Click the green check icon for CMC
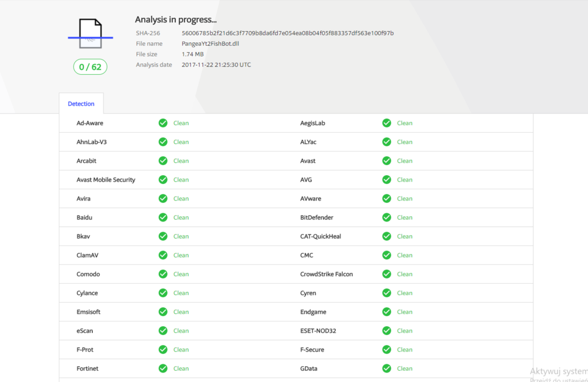Screen dimensions: 588x382 [387, 255]
